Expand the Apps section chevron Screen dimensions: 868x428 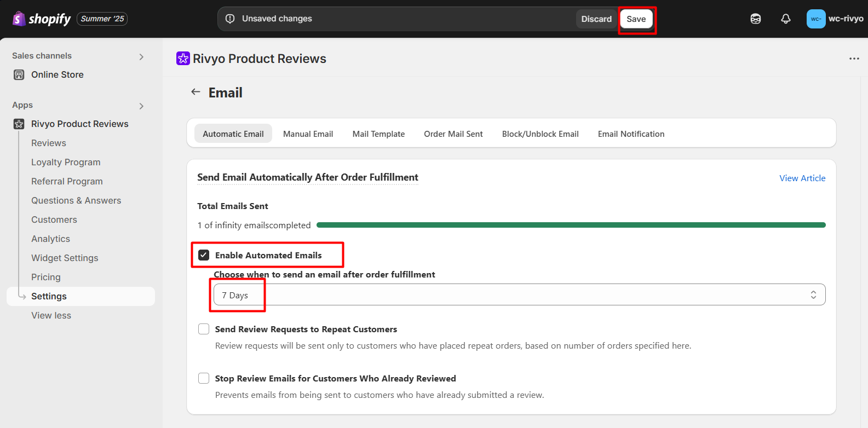click(x=141, y=106)
